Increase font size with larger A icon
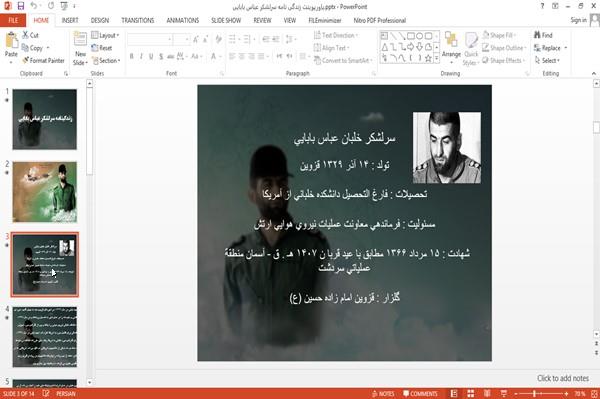 tap(196, 39)
